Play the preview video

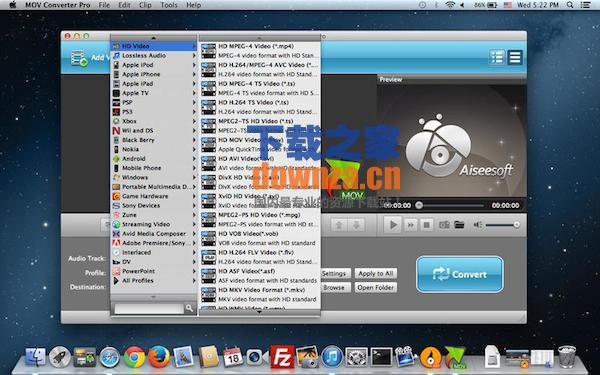click(x=393, y=225)
